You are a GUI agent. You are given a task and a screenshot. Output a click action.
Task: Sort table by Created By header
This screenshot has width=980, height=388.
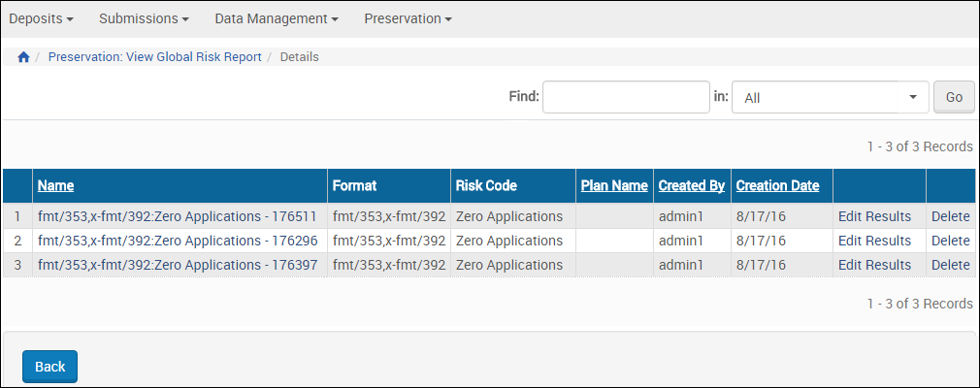tap(691, 185)
